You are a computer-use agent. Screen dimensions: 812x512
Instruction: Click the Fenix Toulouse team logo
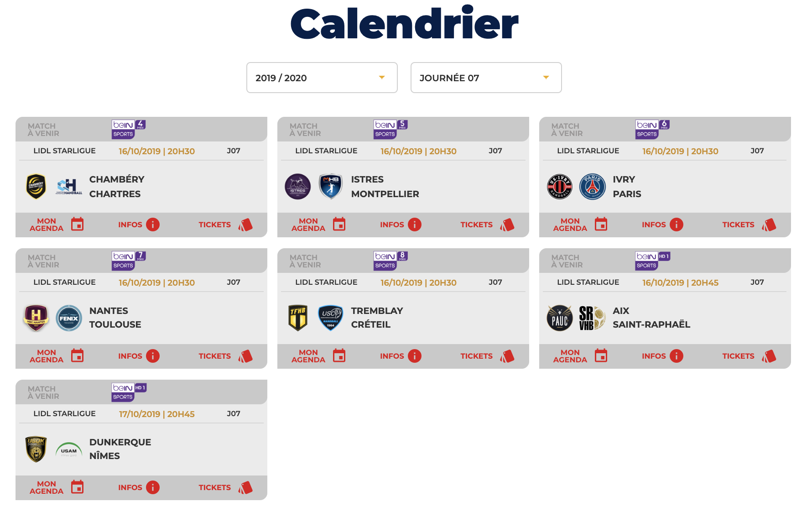click(69, 318)
